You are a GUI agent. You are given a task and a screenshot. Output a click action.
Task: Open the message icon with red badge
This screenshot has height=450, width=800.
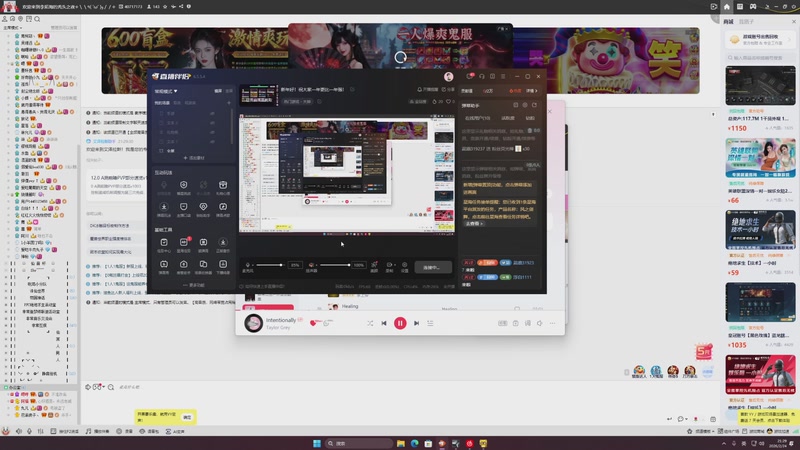tap(469, 77)
